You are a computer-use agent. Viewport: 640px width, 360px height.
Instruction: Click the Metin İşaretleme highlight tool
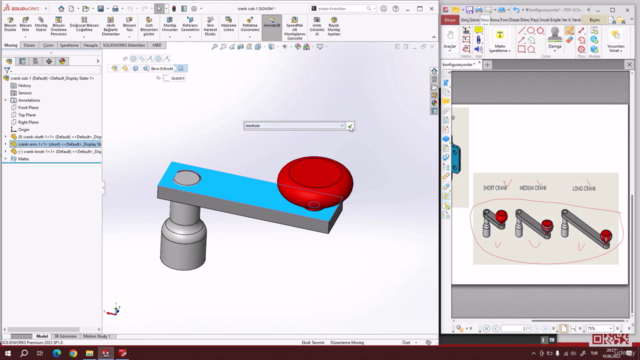click(x=500, y=41)
